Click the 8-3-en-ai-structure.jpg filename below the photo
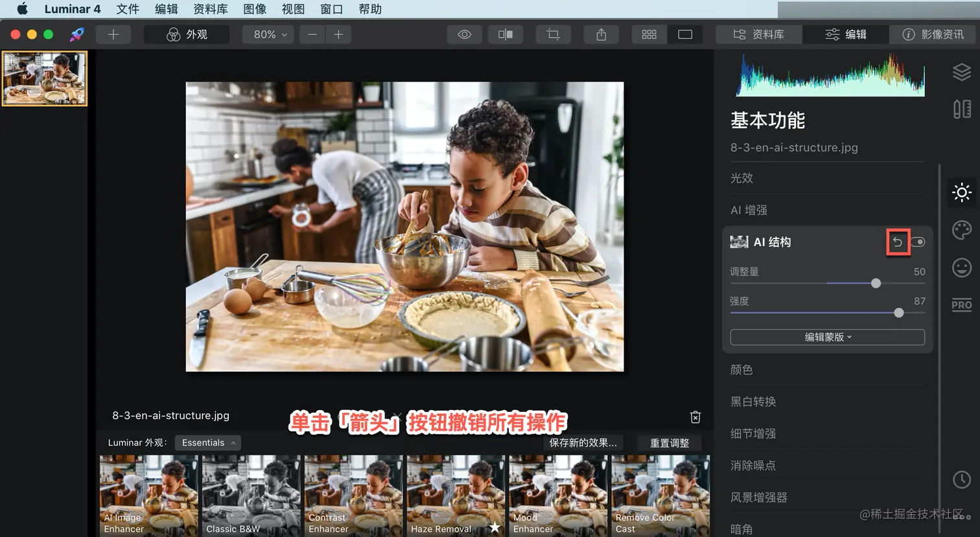Image resolution: width=980 pixels, height=537 pixels. point(171,415)
